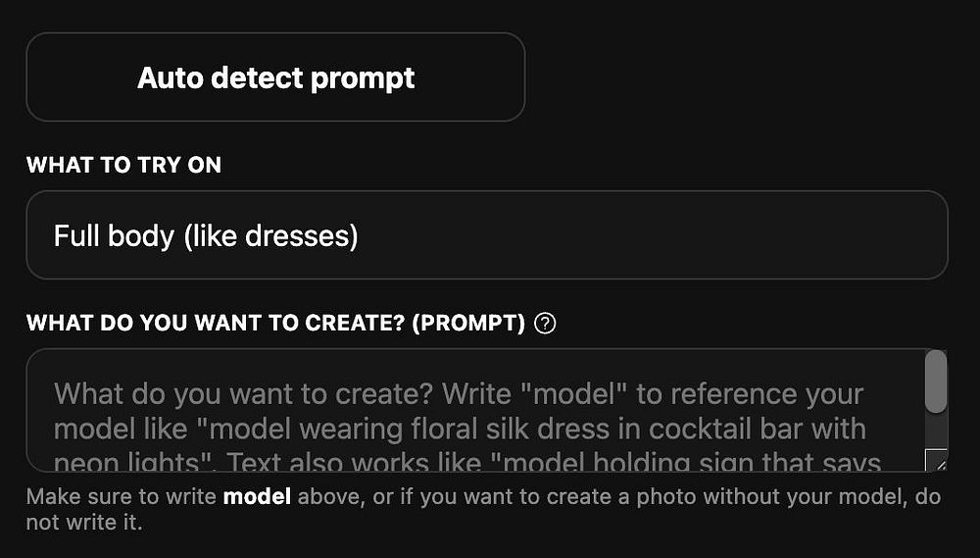Image resolution: width=980 pixels, height=558 pixels.
Task: Click the (PROMPT) word in the heading
Action: pos(468,324)
